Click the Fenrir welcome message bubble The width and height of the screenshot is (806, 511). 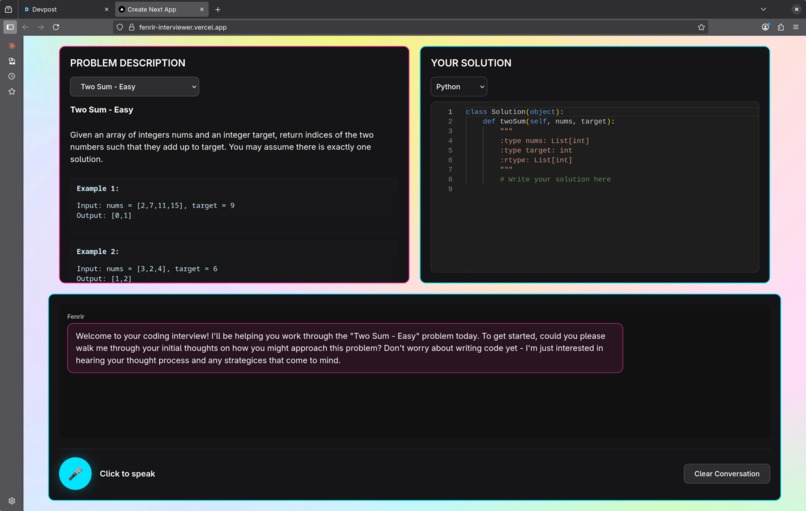pyautogui.click(x=344, y=348)
